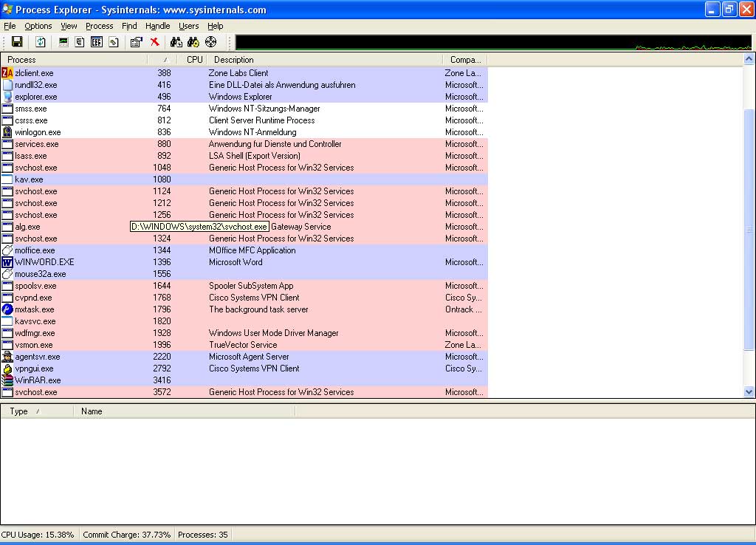This screenshot has height=545, width=756.
Task: Click the WinRAR.exe books icon
Action: pos(7,380)
